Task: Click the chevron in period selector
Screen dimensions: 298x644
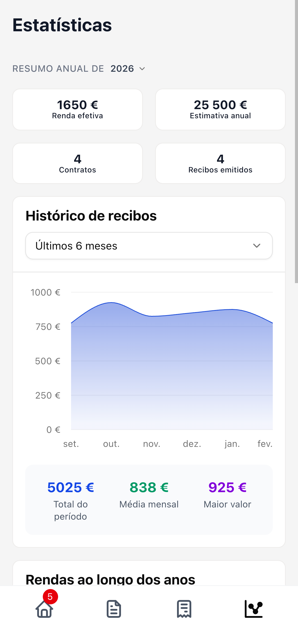Action: point(256,246)
